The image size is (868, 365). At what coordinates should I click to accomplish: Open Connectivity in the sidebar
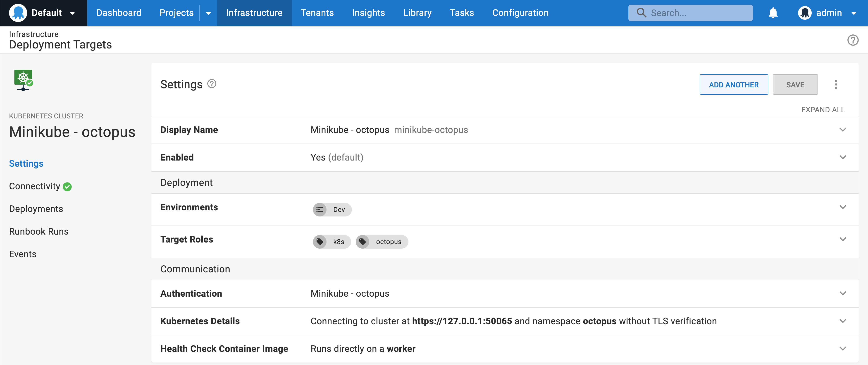(34, 186)
